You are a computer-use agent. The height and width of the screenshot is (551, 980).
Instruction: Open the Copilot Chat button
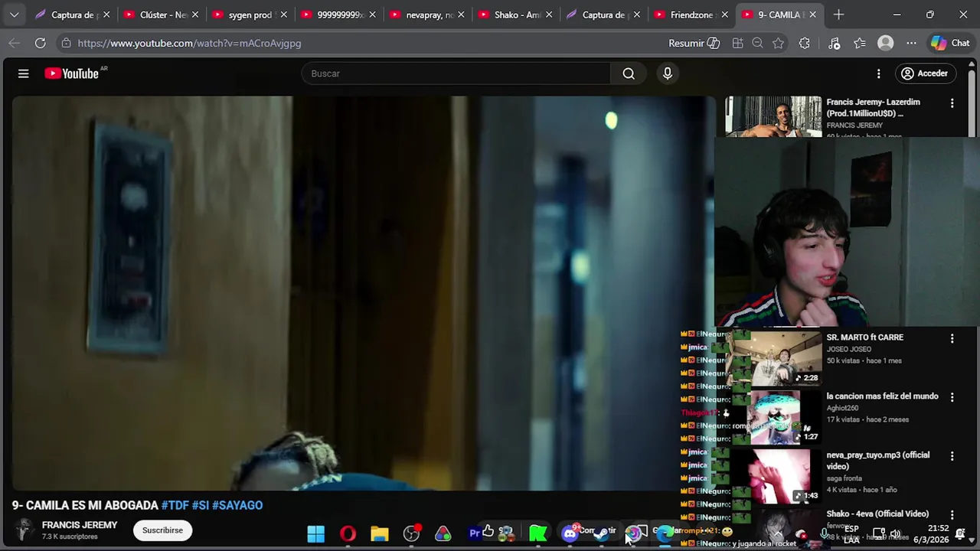[950, 43]
